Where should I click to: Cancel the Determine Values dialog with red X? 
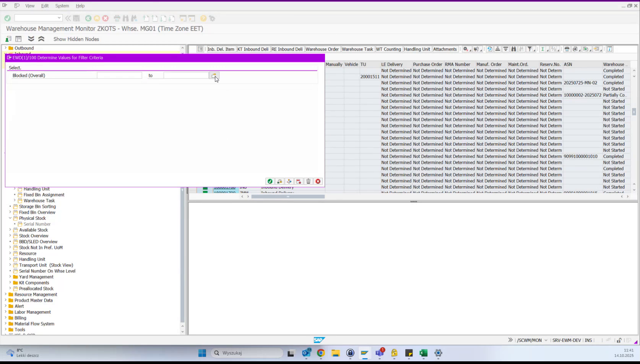pyautogui.click(x=318, y=181)
